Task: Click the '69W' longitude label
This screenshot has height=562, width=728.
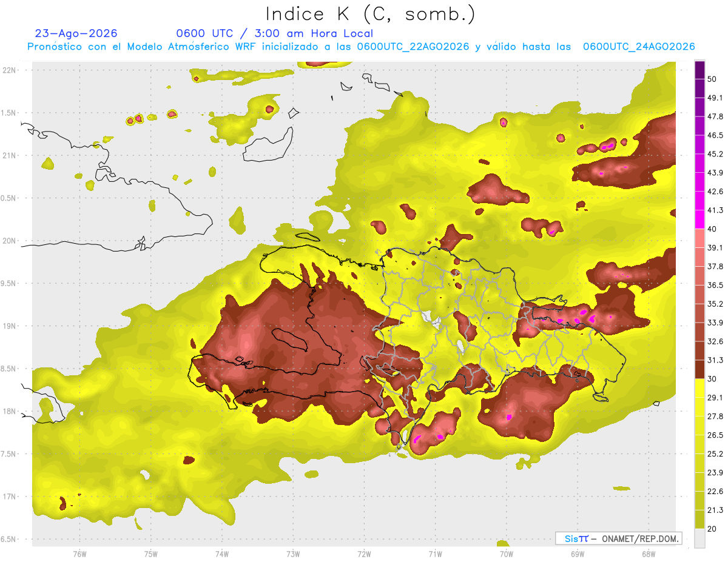Action: coord(577,554)
